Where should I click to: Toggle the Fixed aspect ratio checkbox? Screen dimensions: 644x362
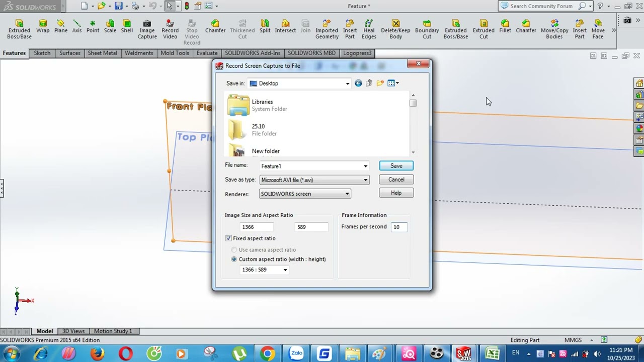click(228, 238)
